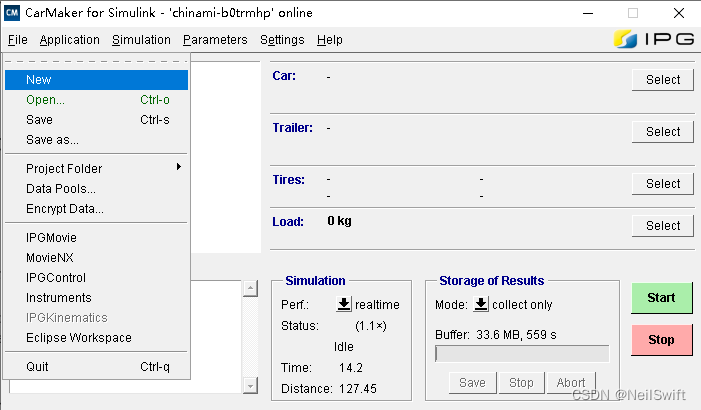Click the 'Car:' label

tap(284, 76)
